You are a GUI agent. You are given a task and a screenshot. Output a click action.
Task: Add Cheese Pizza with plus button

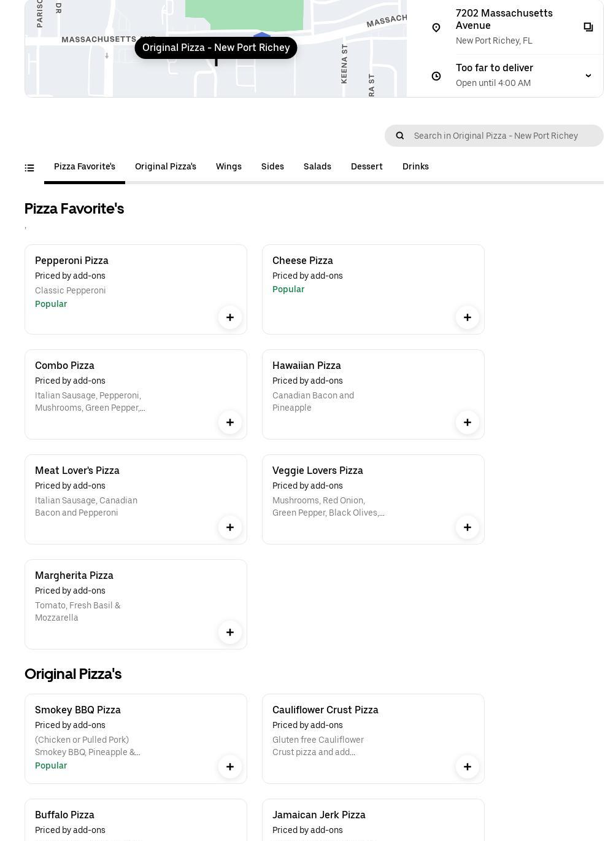(x=468, y=317)
